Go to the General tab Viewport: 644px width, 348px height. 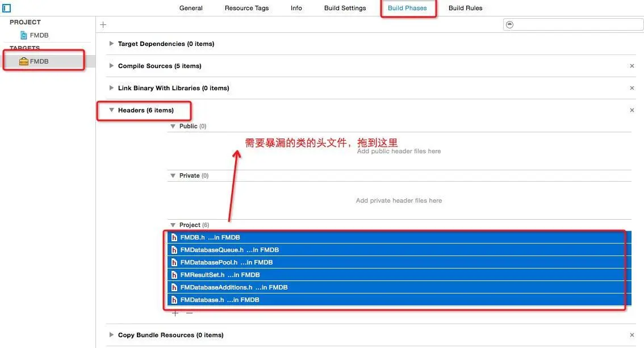[x=191, y=8]
